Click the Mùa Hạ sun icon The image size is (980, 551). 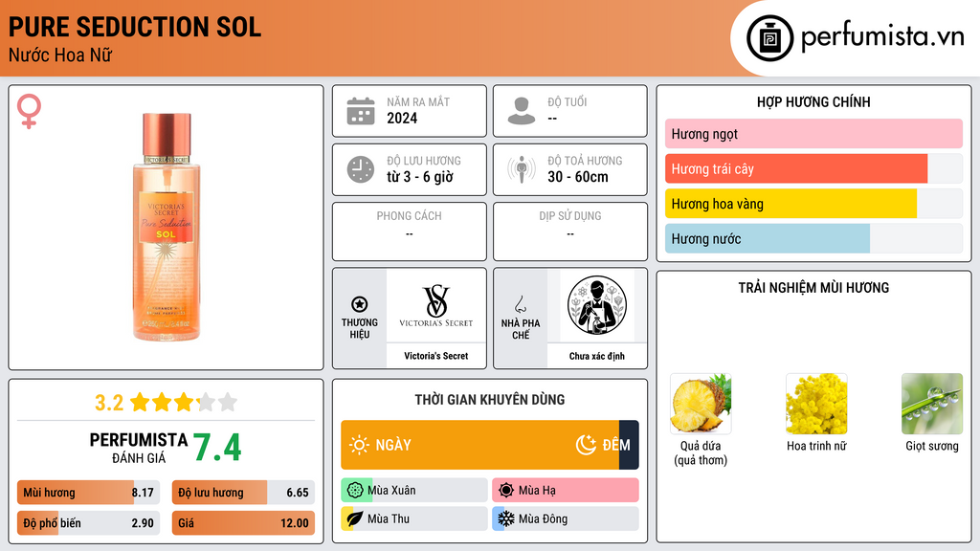point(506,491)
